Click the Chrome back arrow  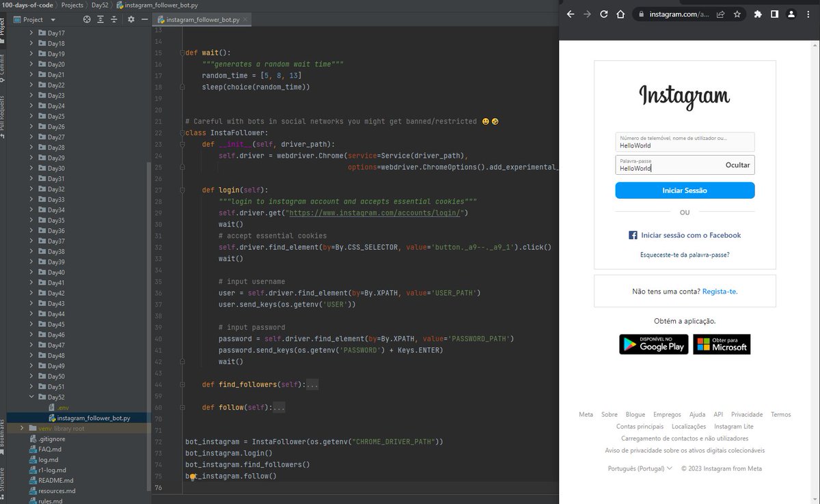(571, 14)
